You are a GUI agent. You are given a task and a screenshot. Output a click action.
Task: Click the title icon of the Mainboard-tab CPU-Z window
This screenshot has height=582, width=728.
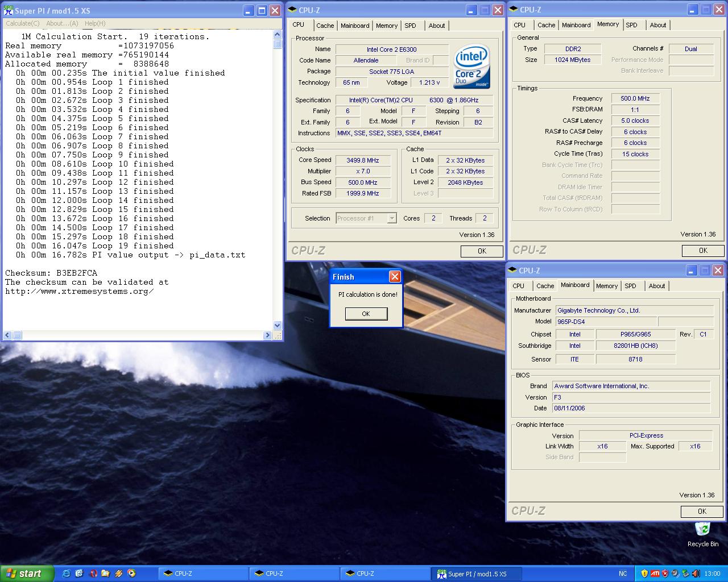pos(512,271)
